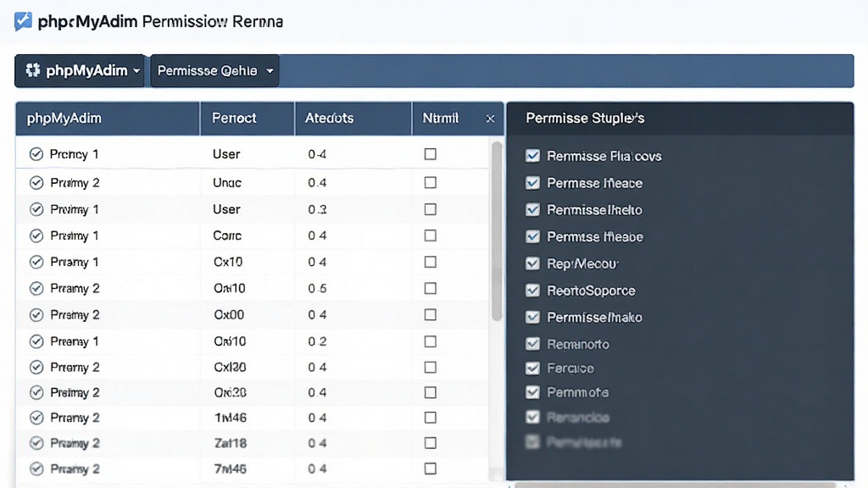The width and height of the screenshot is (868, 488).
Task: Click the "Unac" cell
Action: click(227, 183)
